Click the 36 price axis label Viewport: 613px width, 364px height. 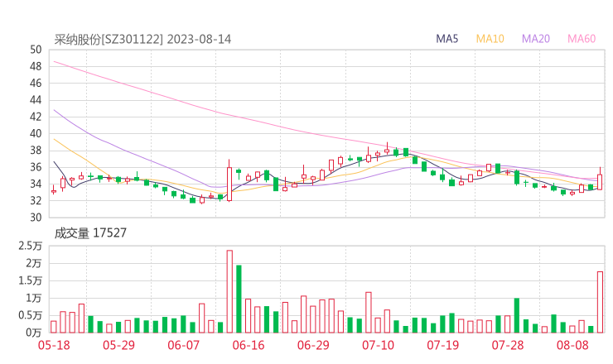click(36, 167)
